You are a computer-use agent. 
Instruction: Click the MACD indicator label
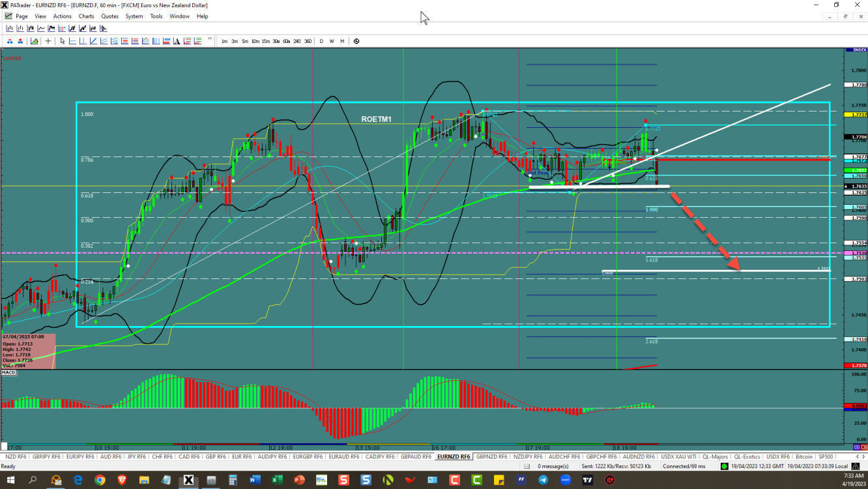point(8,372)
